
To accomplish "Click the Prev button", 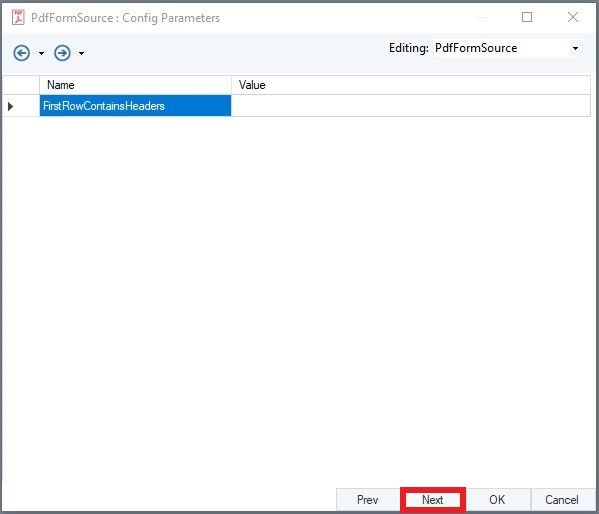I will click(x=368, y=499).
